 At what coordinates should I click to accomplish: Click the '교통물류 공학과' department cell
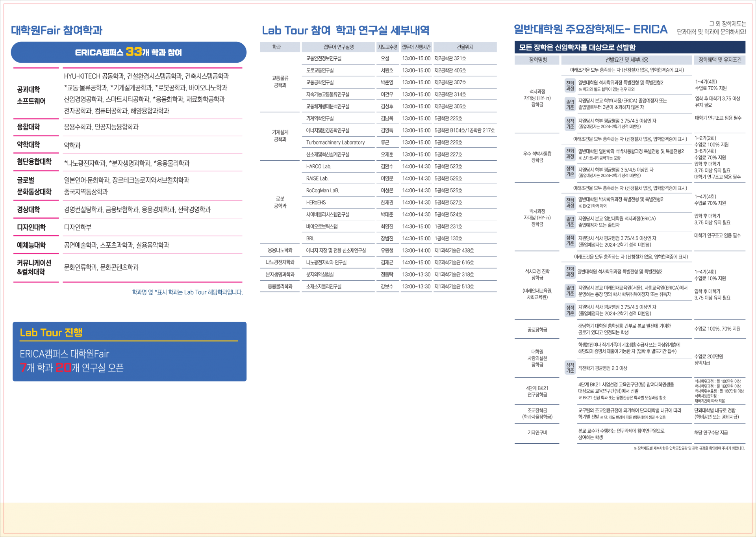coord(280,82)
